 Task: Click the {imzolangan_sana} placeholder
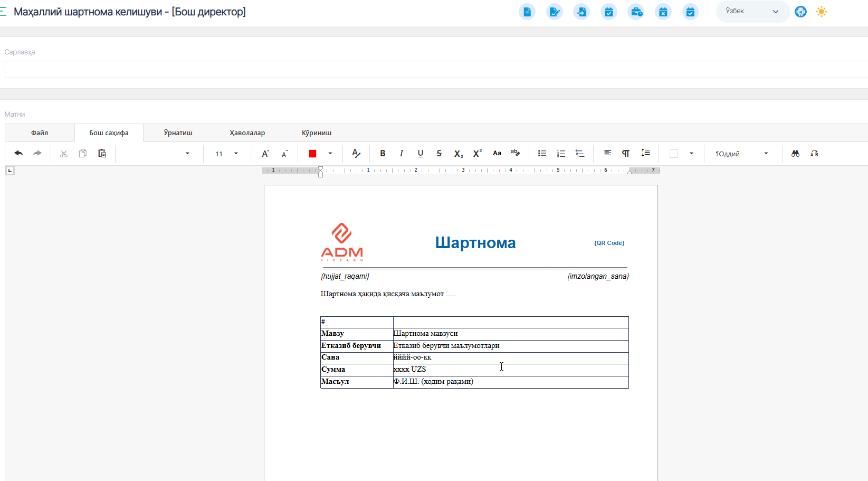[598, 276]
